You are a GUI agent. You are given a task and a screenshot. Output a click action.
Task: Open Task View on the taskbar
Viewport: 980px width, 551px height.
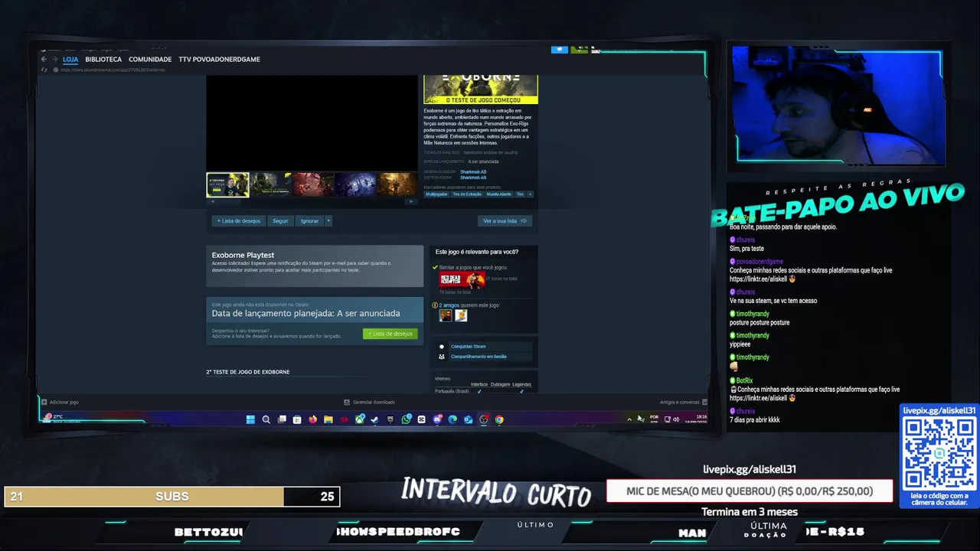[282, 419]
